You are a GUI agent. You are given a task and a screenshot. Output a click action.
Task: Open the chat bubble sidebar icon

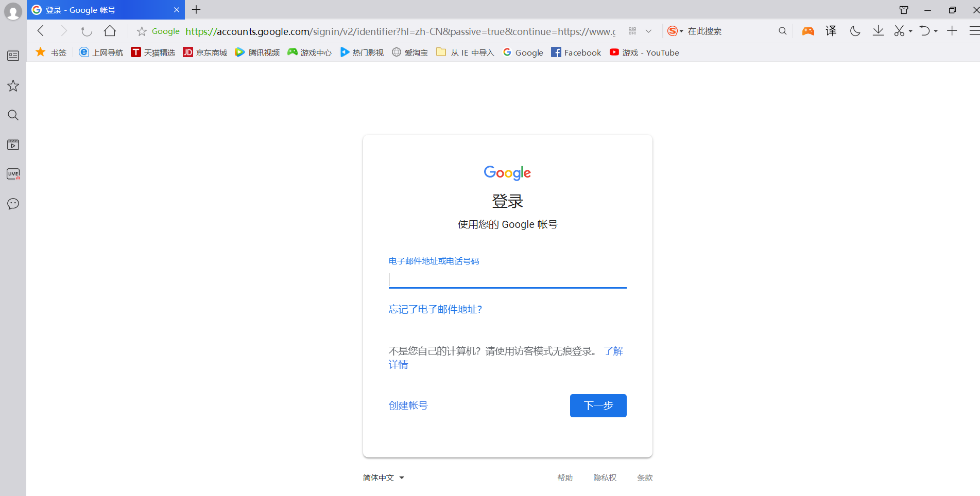(13, 204)
